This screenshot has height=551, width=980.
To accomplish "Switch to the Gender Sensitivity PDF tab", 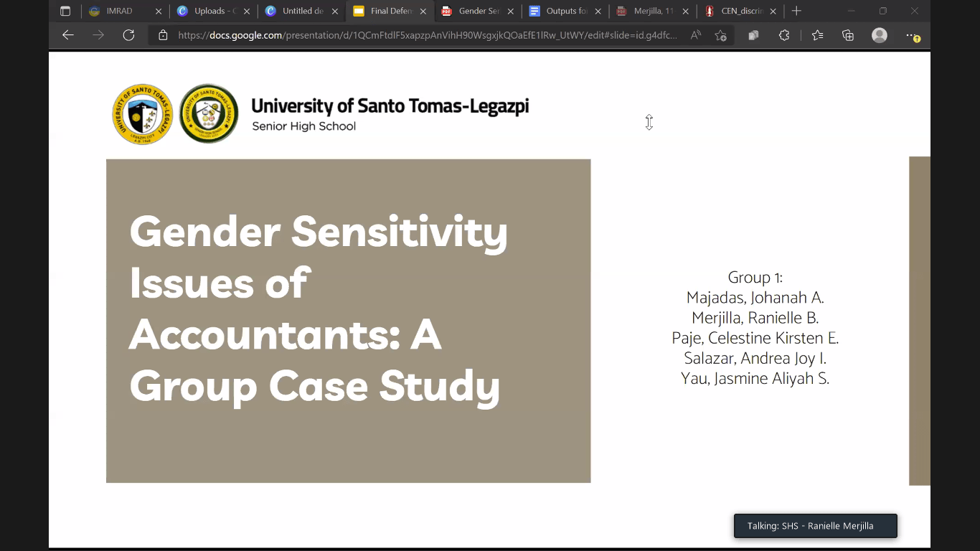I will 473,11.
